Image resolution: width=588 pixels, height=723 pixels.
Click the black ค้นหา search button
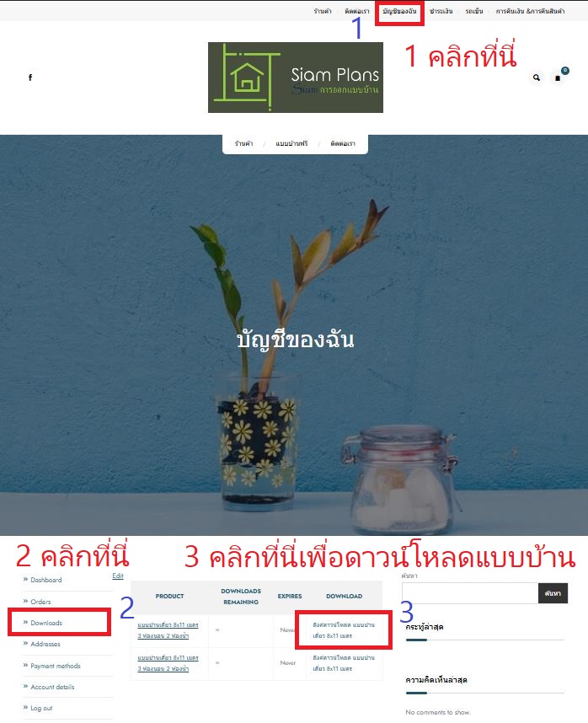click(x=553, y=593)
